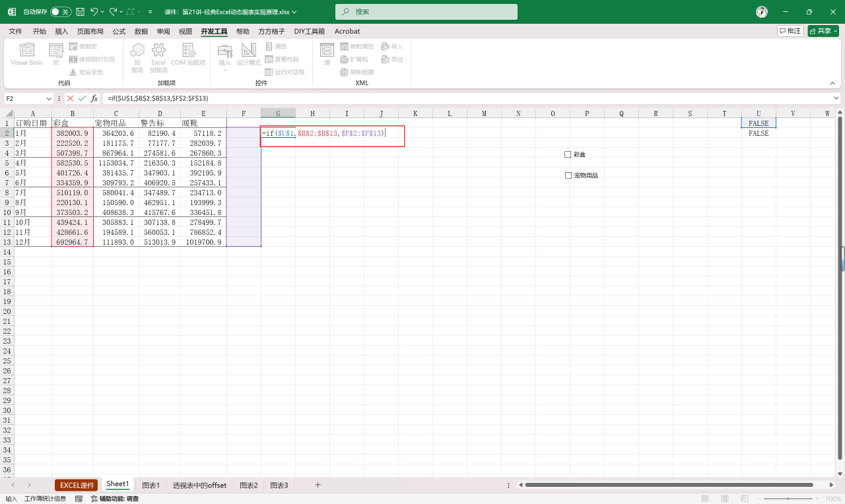
Task: Open the EXCEL课件 sheet tab
Action: point(76,485)
